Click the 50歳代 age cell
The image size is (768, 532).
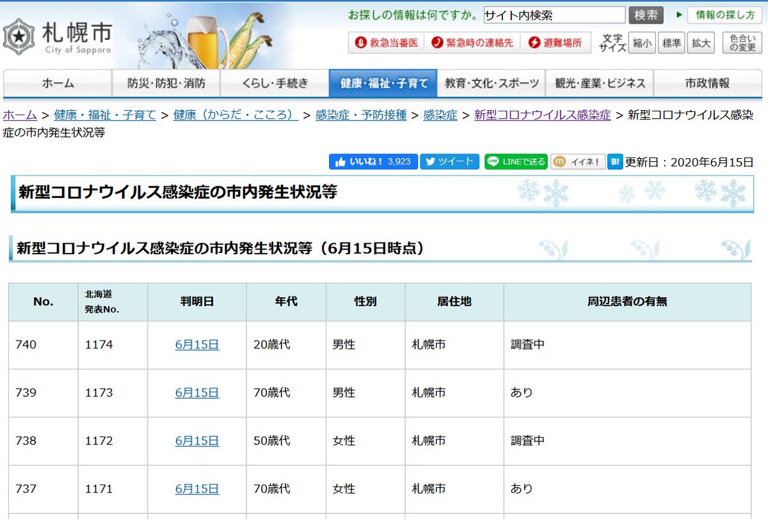[286, 440]
